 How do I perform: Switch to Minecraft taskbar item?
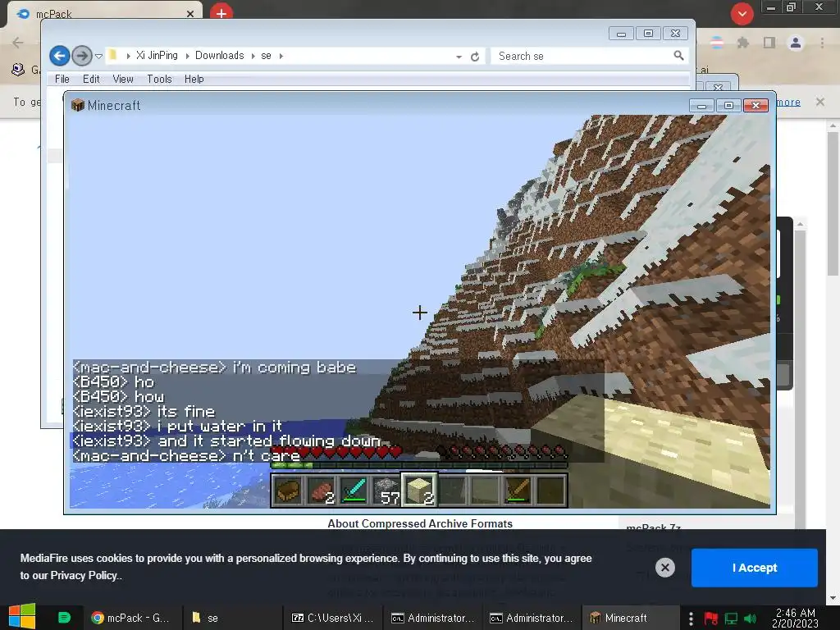click(631, 618)
